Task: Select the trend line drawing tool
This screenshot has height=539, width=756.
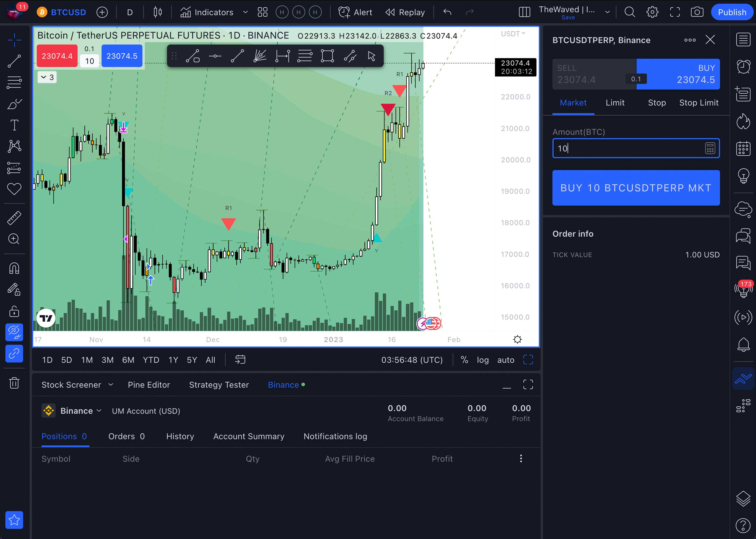Action: [14, 61]
